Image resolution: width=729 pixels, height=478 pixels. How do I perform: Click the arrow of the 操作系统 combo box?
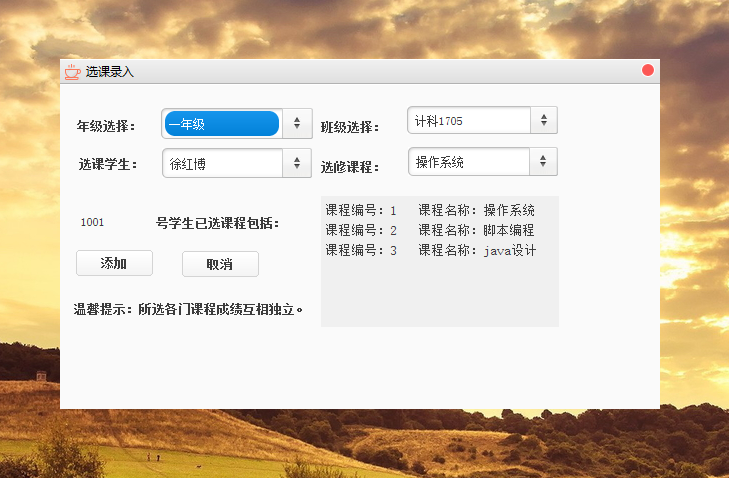(x=543, y=162)
